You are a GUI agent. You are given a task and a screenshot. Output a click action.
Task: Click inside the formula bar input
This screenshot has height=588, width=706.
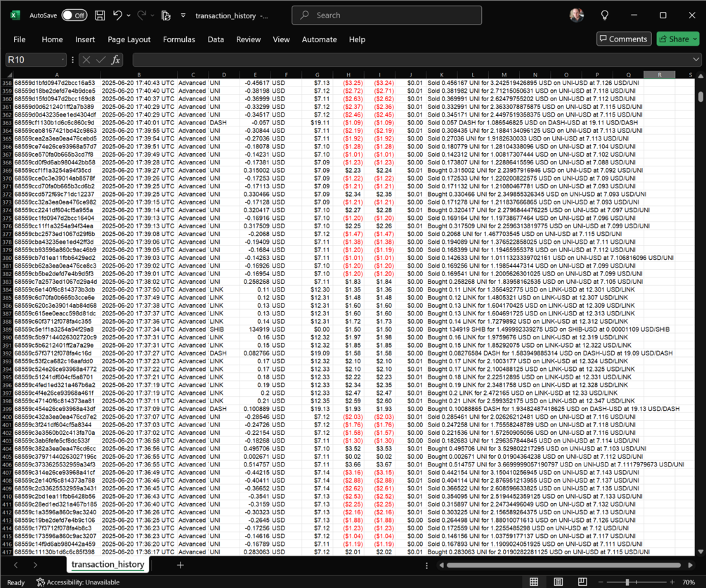(x=412, y=60)
